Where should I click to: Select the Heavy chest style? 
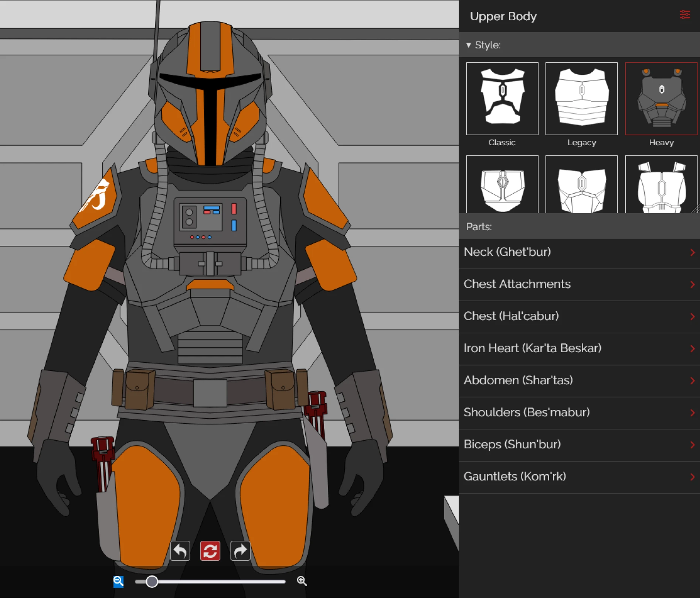pos(661,99)
